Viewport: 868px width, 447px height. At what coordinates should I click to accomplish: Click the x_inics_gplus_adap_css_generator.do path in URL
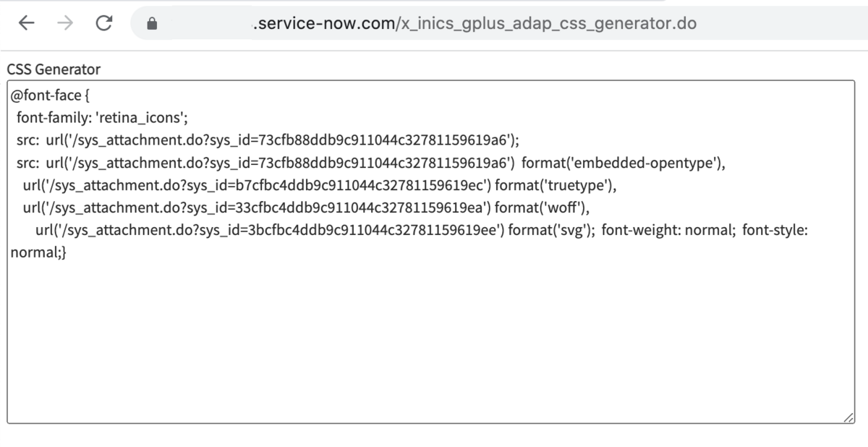coord(548,23)
